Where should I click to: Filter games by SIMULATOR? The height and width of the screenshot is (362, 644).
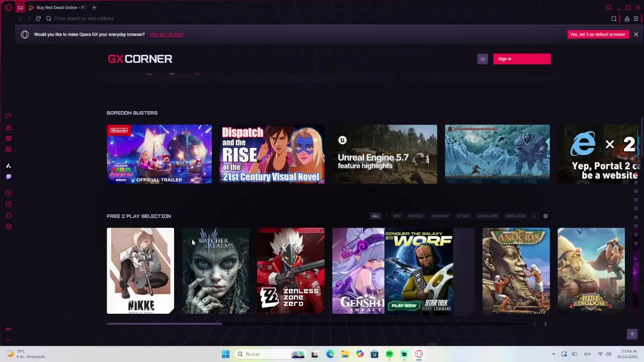click(x=515, y=216)
